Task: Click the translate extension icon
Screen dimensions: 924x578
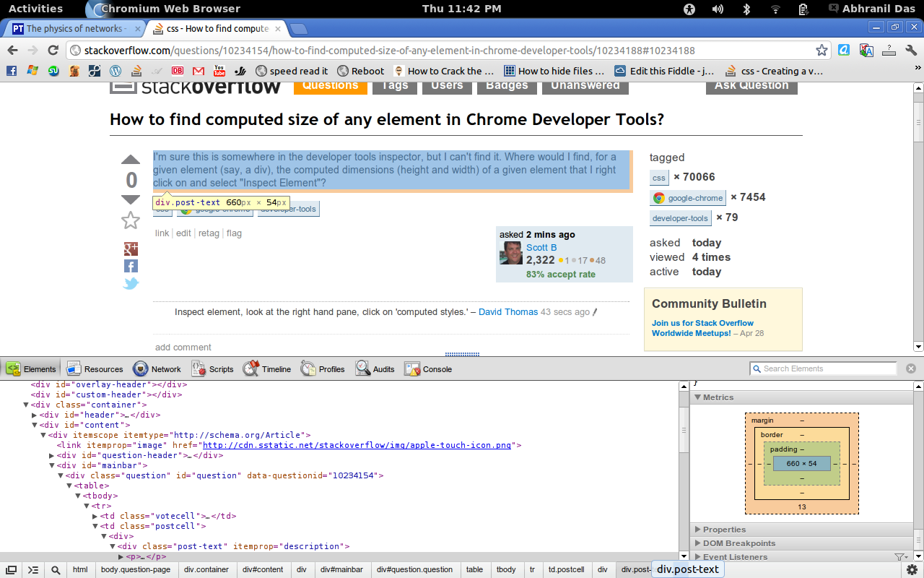Action: point(867,50)
